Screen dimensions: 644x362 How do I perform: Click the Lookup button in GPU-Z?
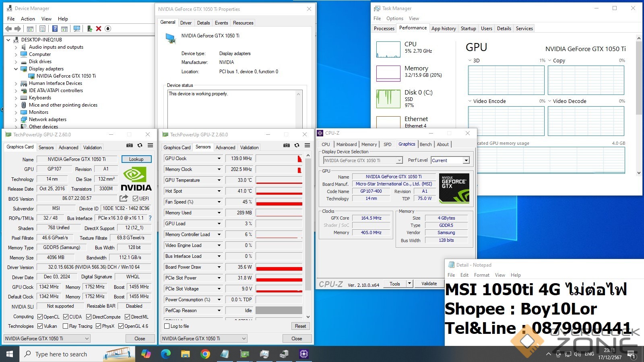(136, 159)
